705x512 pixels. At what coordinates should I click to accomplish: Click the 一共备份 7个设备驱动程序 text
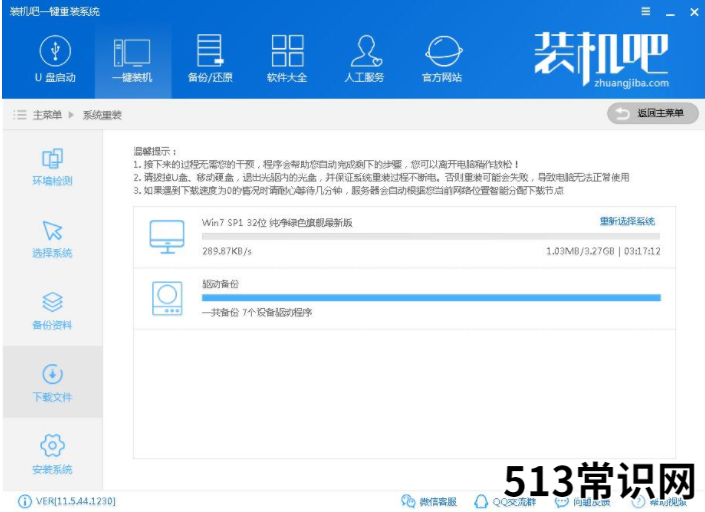257,312
